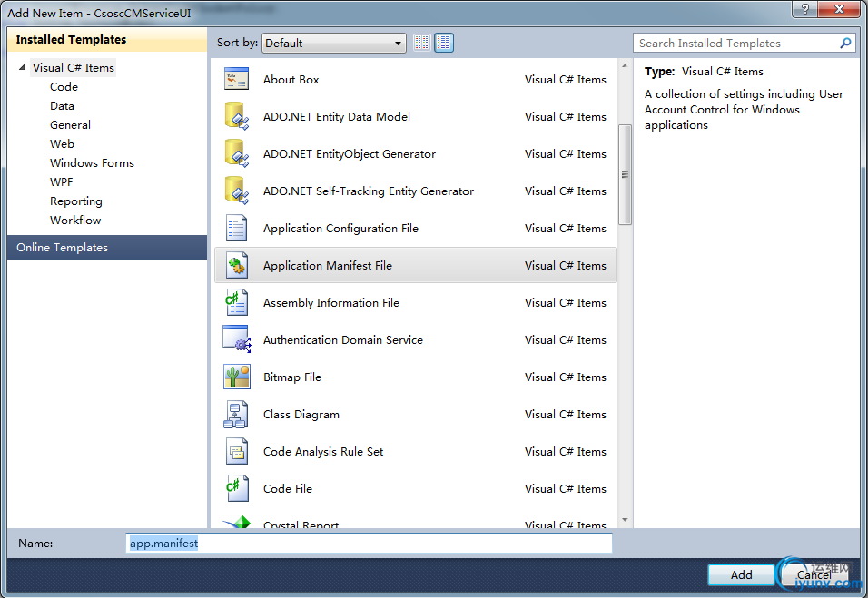
Task: Select Bitmap File text
Action: [x=292, y=377]
